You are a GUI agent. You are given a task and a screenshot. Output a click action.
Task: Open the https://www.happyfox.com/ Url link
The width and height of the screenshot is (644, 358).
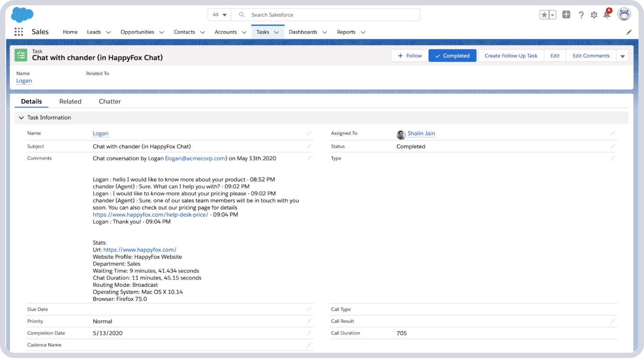pos(140,250)
